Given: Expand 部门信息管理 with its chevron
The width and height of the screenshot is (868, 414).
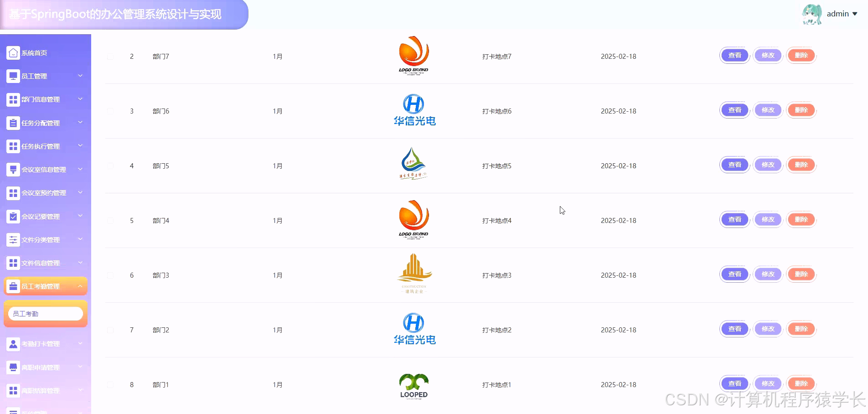Looking at the screenshot, I should coord(80,99).
